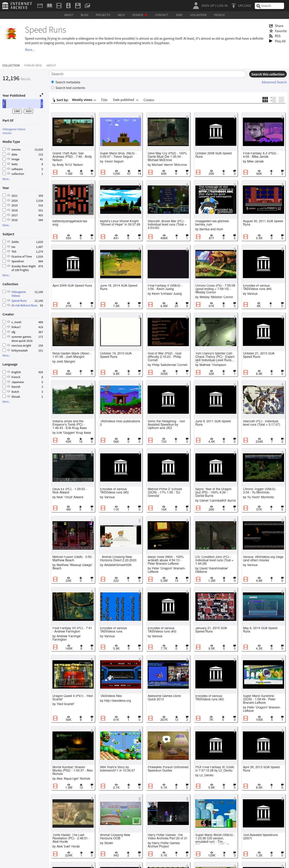Expand More creators list
The width and height of the screenshot is (289, 868).
7,356
